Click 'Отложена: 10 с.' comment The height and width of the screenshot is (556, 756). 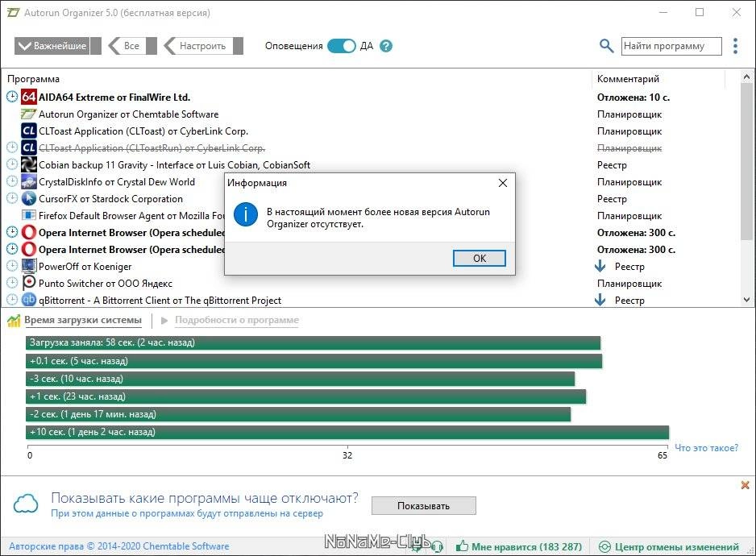pos(633,98)
